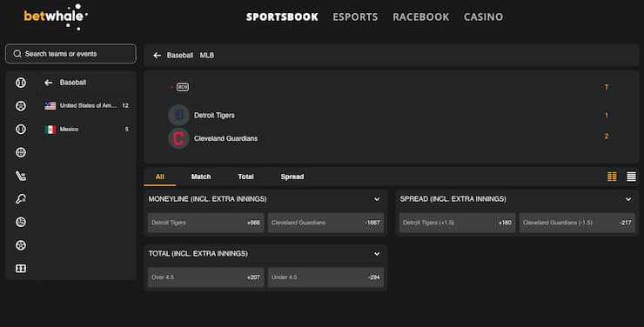Open the table tennis paddle icon
644x327 pixels.
coord(21,199)
